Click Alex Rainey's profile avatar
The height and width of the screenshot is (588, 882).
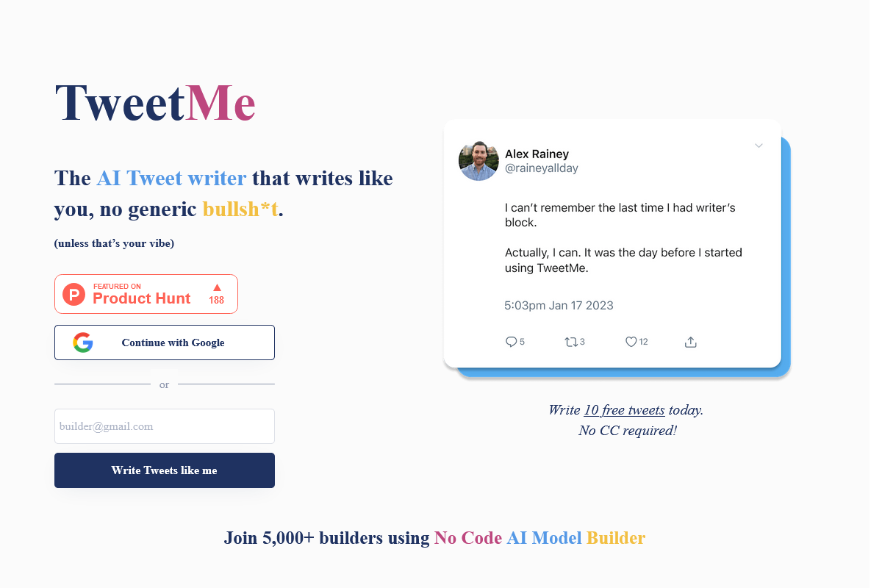click(x=478, y=161)
